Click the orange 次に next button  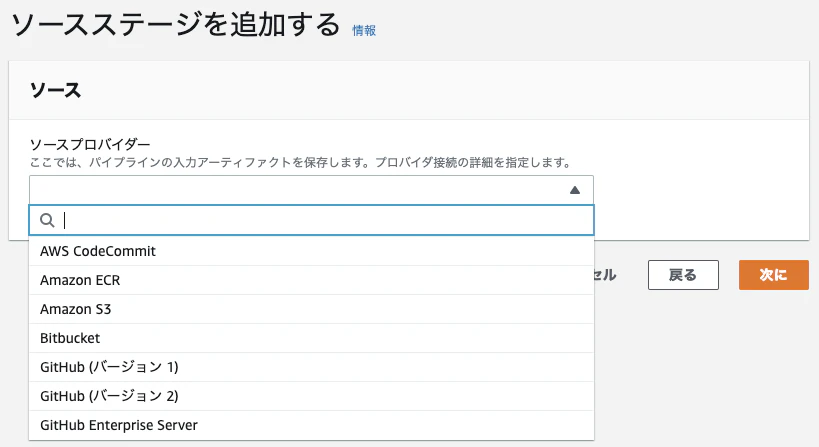click(774, 275)
